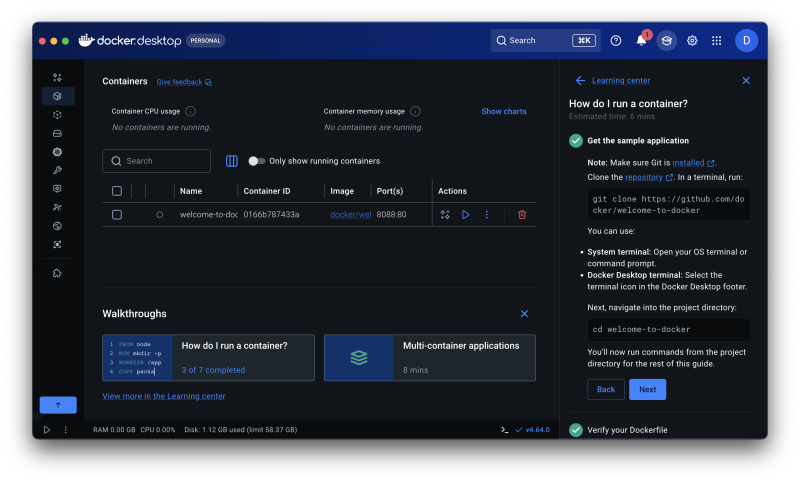Open the Learning center graduation cap icon
800x482 pixels.
pyautogui.click(x=667, y=41)
